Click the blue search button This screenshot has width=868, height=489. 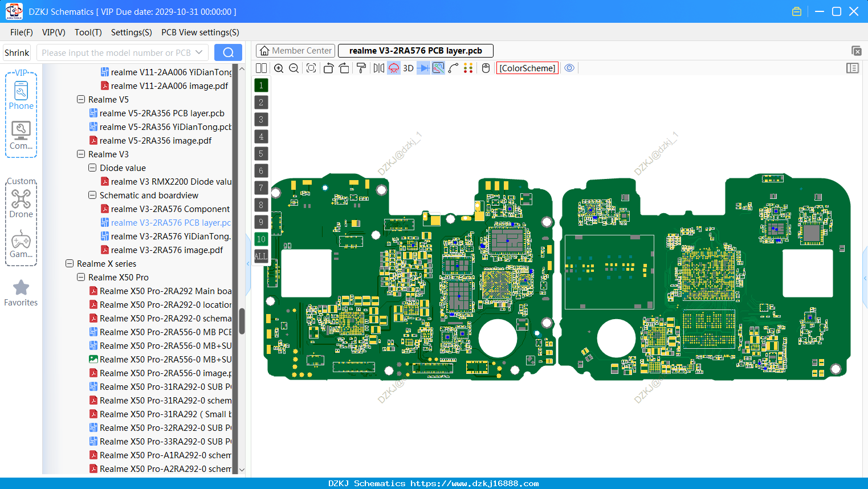coord(228,52)
